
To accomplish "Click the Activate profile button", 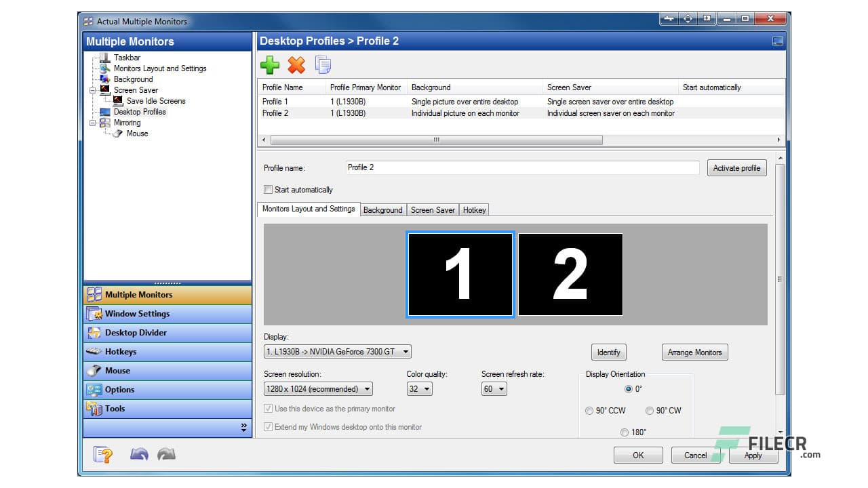I will [736, 168].
